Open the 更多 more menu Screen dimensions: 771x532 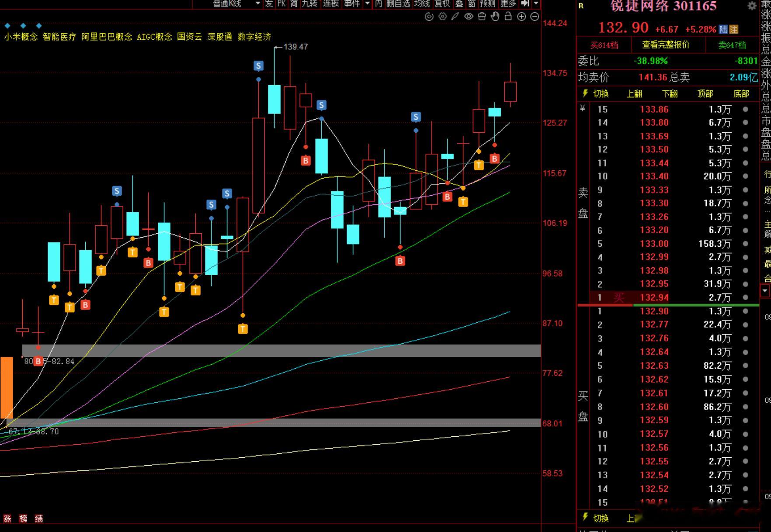[508, 3]
